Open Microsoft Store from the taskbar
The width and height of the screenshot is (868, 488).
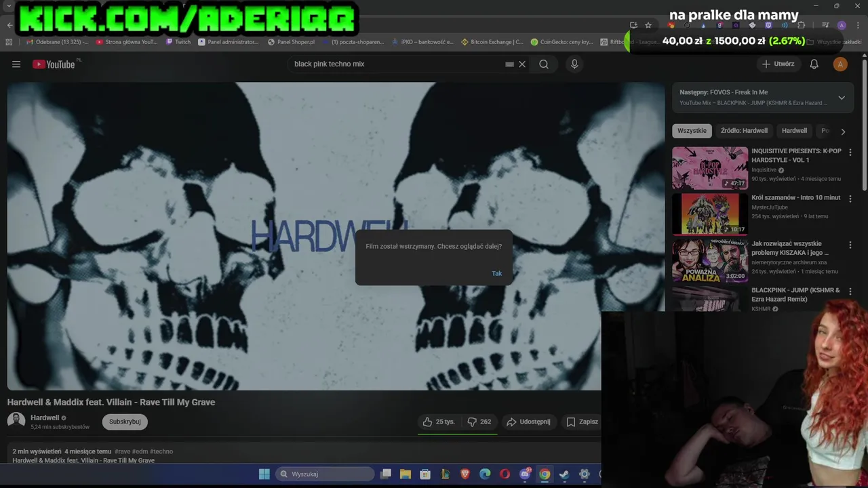[x=425, y=474]
